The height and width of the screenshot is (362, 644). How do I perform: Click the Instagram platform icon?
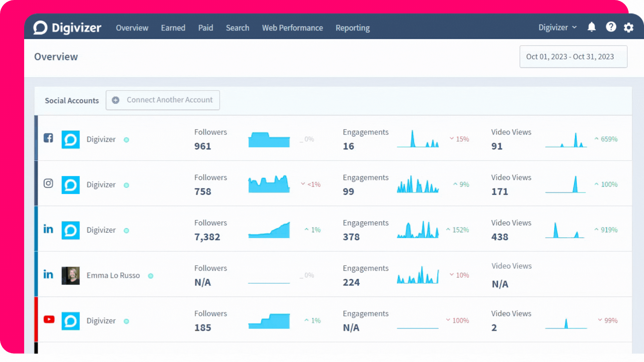click(x=48, y=183)
